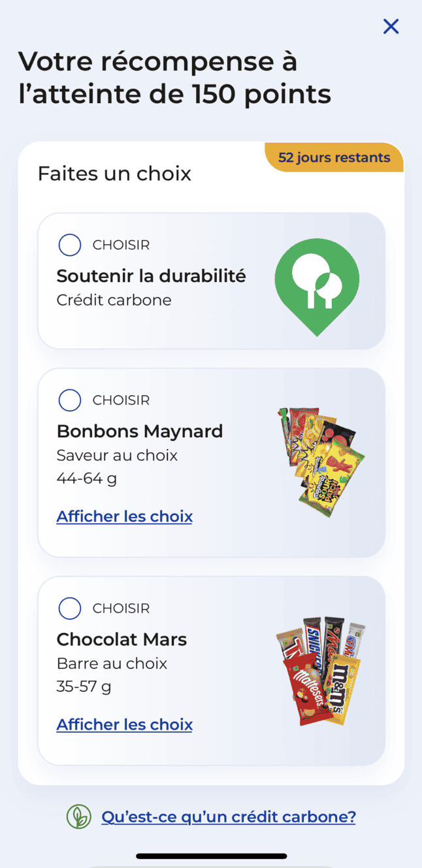Screen dimensions: 422x868
Task: Click the leaf icon beside the carbon credit link
Action: 80,816
